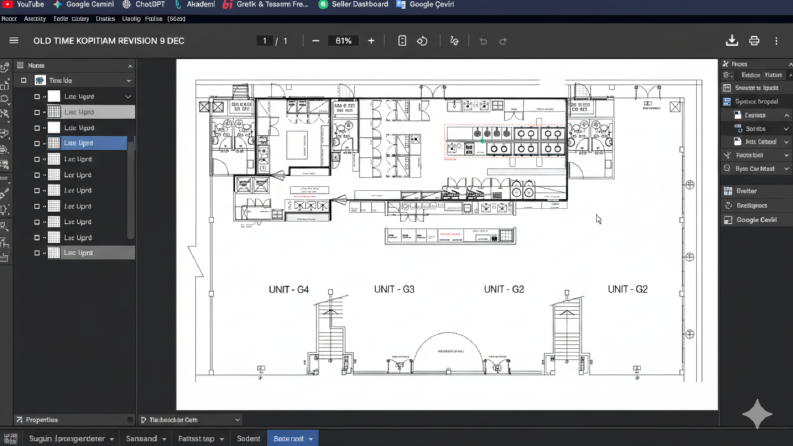Viewport: 793px width, 446px height.
Task: Expand the Time Ide group chevron
Action: (x=128, y=81)
